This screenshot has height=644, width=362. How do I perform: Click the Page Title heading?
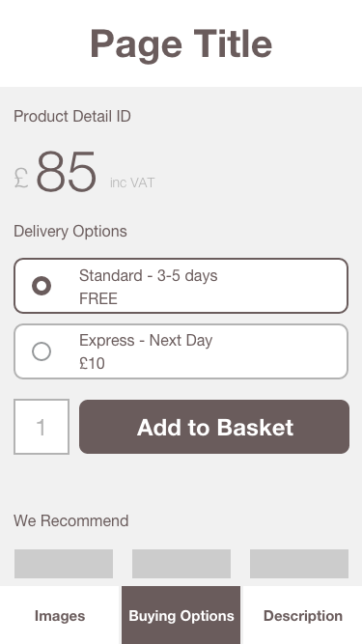[181, 44]
